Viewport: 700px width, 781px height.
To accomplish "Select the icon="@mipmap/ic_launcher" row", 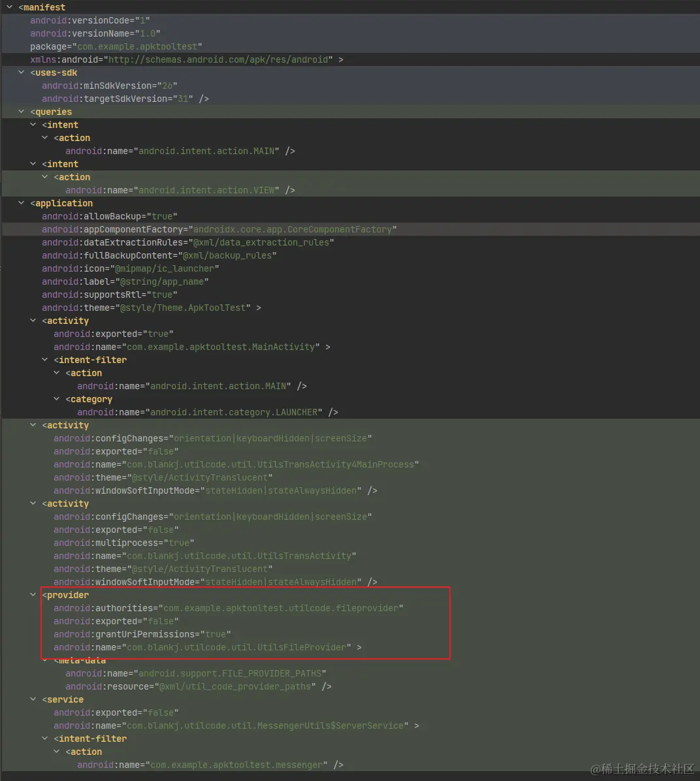I will 350,268.
